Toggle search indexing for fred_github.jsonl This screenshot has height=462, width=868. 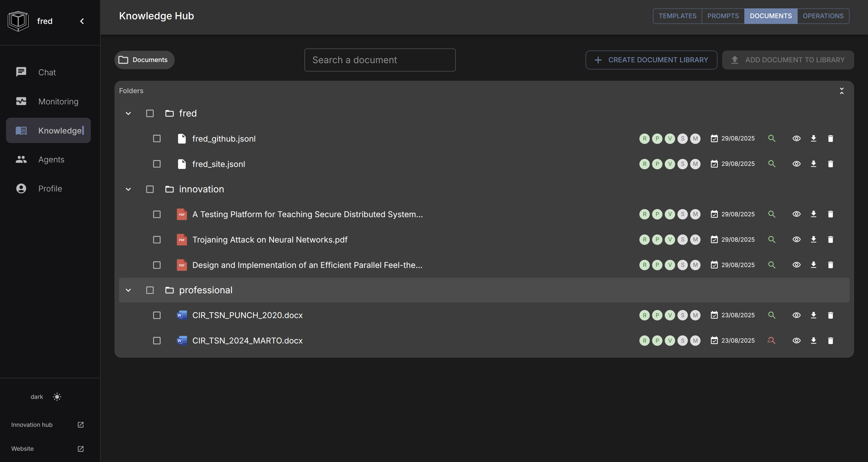(x=772, y=138)
